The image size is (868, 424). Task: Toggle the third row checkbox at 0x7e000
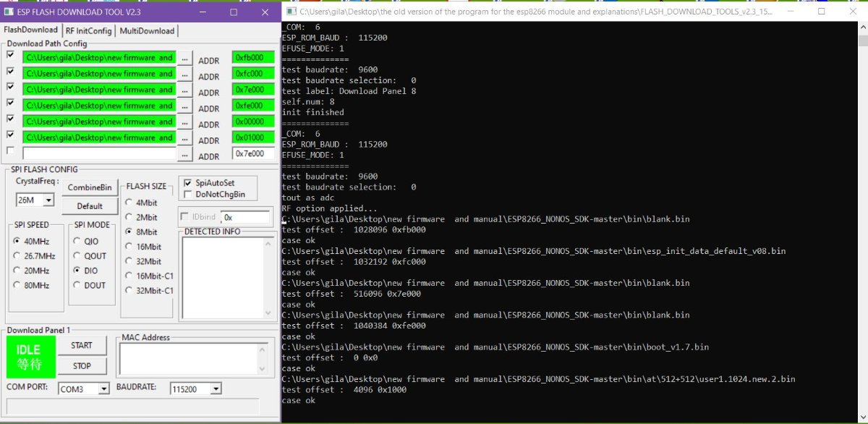(x=10, y=87)
